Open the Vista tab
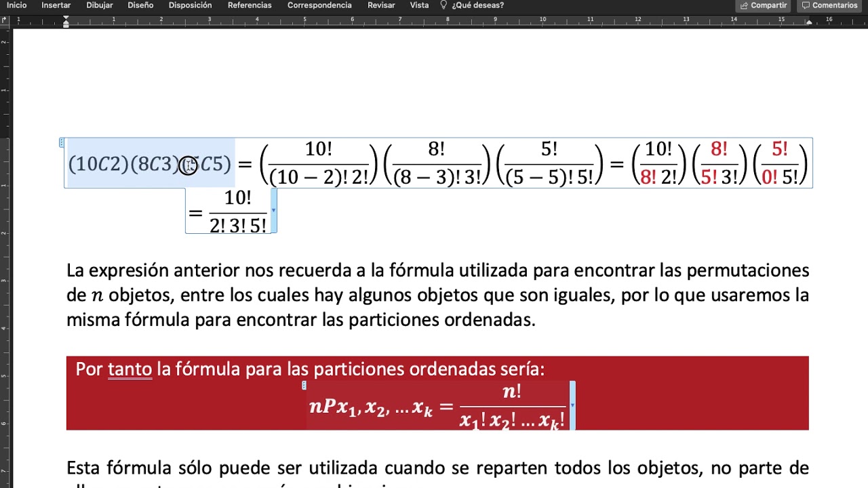The height and width of the screenshot is (488, 868). tap(419, 5)
